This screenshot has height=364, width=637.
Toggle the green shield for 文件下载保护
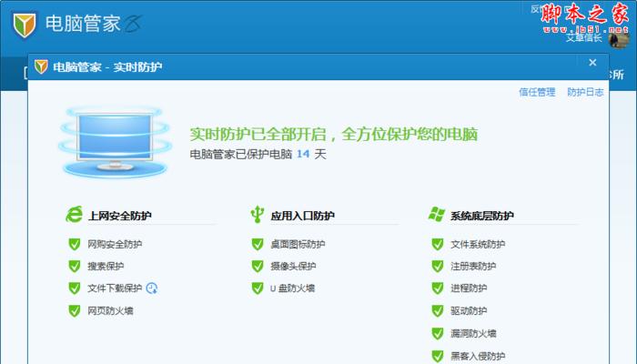click(75, 288)
